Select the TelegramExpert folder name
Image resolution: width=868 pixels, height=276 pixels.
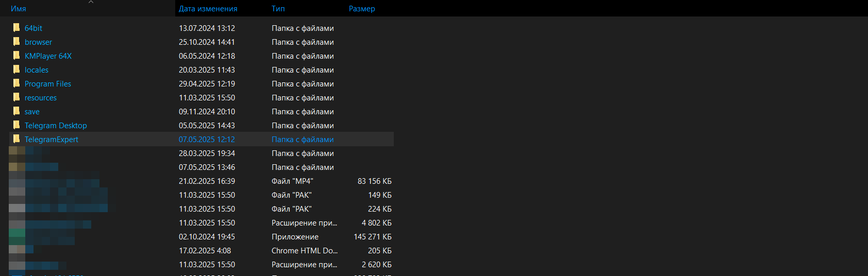52,140
